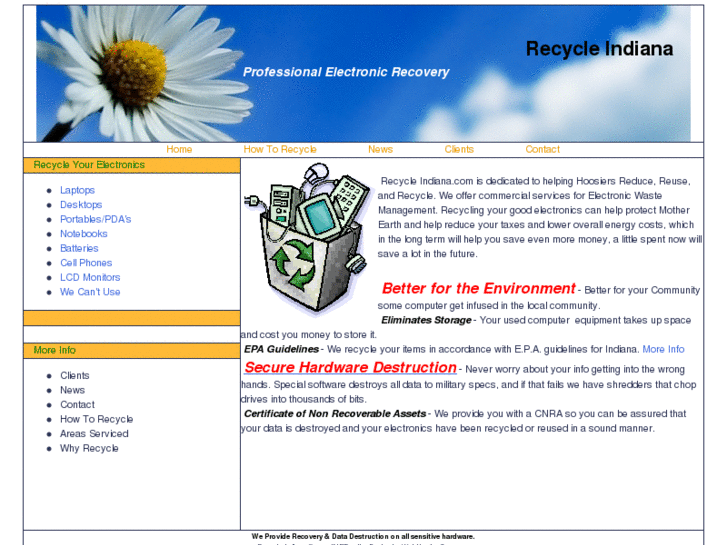The height and width of the screenshot is (545, 727).
Task: Click the daisy flower banner image
Action: (364, 74)
